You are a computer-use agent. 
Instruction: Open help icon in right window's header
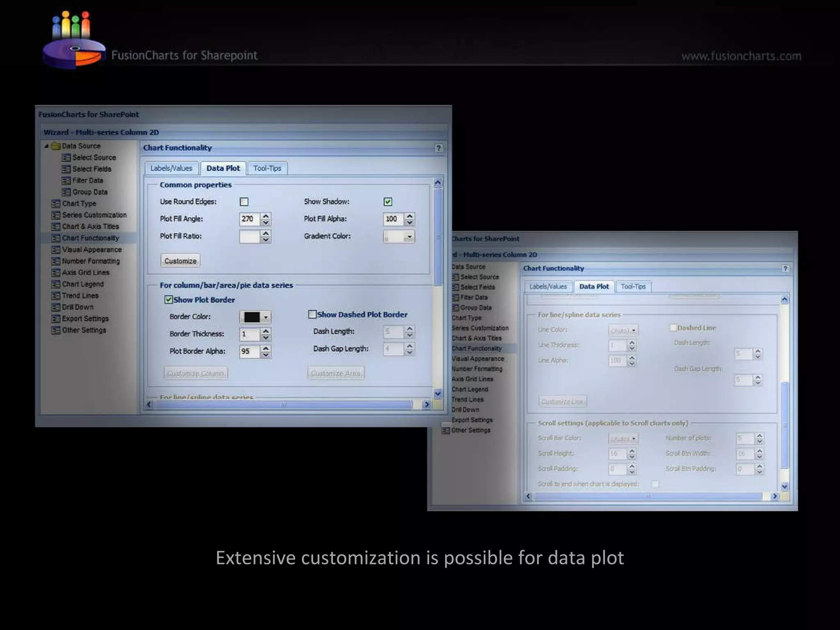785,269
